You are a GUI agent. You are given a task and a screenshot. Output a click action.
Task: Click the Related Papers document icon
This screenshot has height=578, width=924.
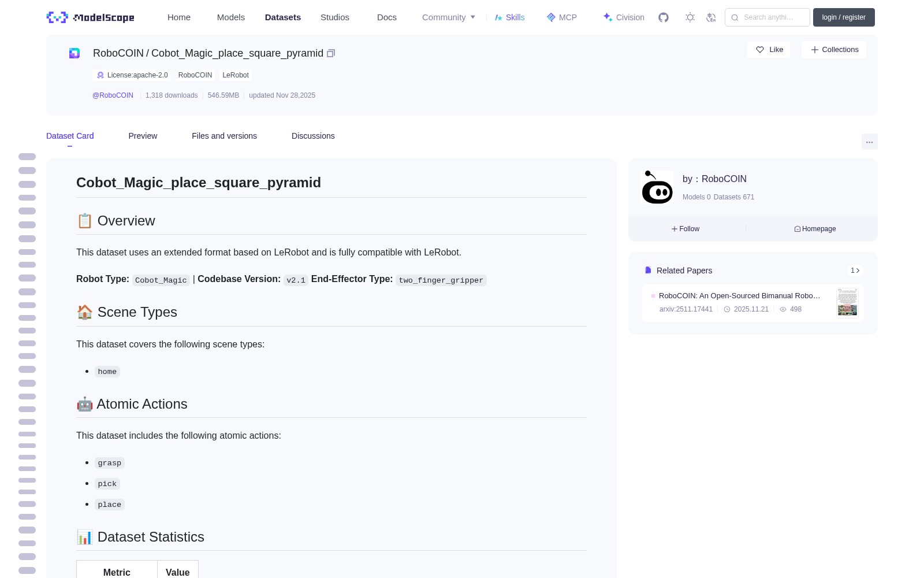point(648,271)
